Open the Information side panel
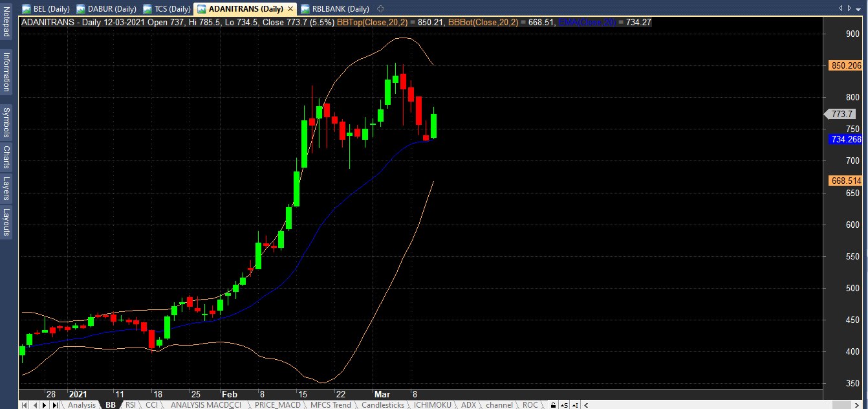The width and height of the screenshot is (868, 409). (x=6, y=71)
